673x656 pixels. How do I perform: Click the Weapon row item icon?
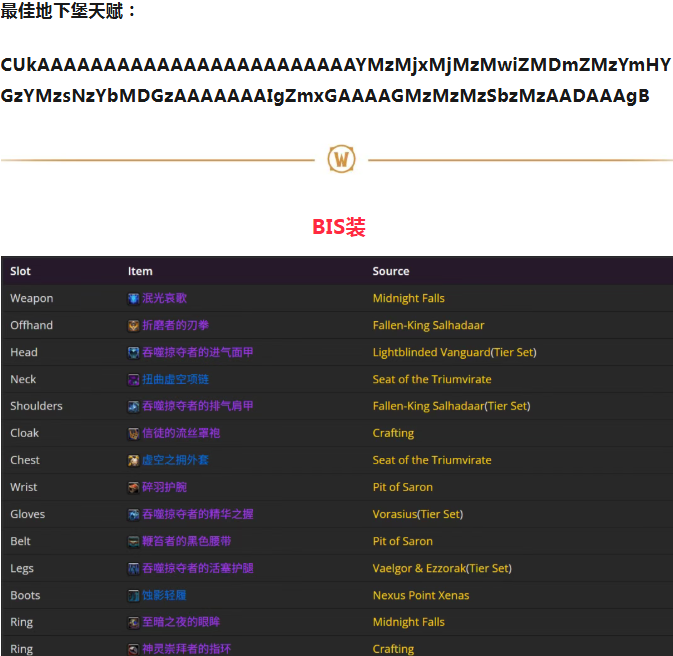coord(133,298)
